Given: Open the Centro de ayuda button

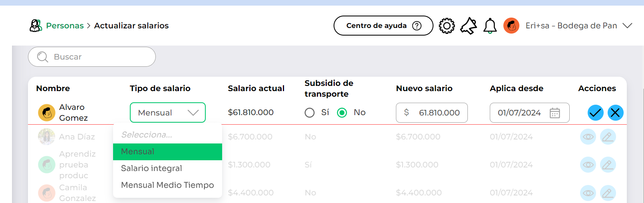Looking at the screenshot, I should point(384,26).
